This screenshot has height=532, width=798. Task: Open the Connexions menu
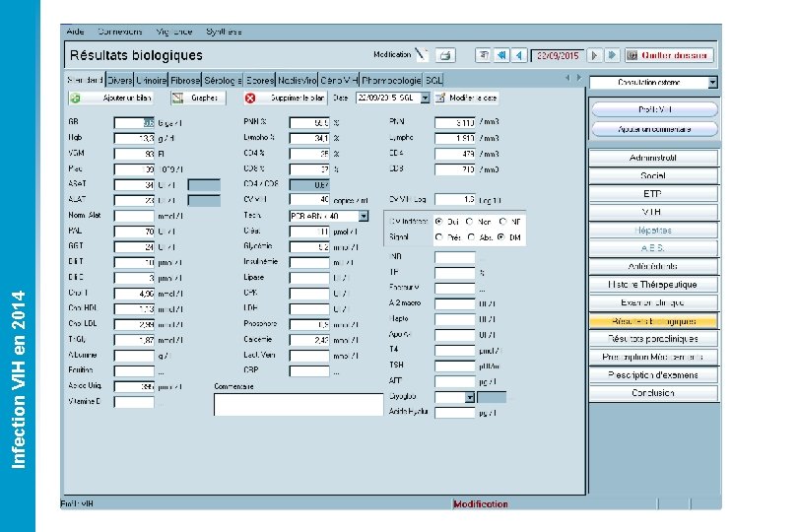120,32
